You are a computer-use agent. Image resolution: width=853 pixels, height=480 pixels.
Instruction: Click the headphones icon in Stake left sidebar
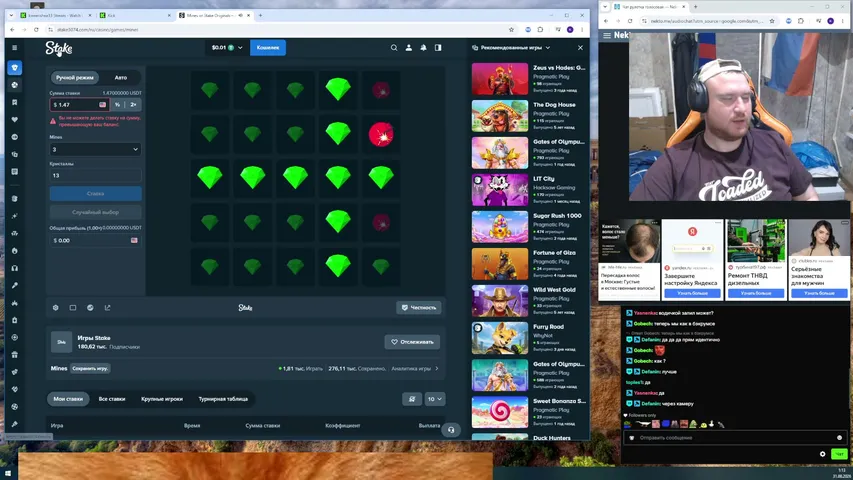tap(15, 268)
